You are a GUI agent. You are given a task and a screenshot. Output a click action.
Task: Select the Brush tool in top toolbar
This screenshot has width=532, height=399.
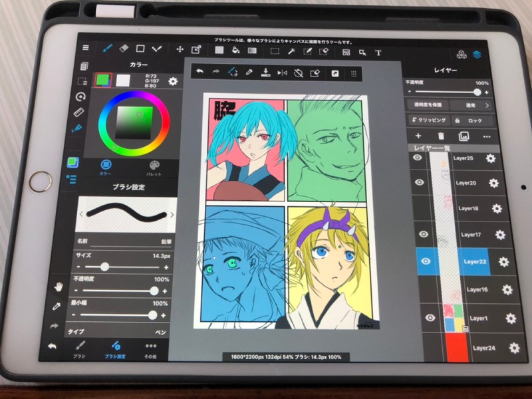pyautogui.click(x=108, y=48)
